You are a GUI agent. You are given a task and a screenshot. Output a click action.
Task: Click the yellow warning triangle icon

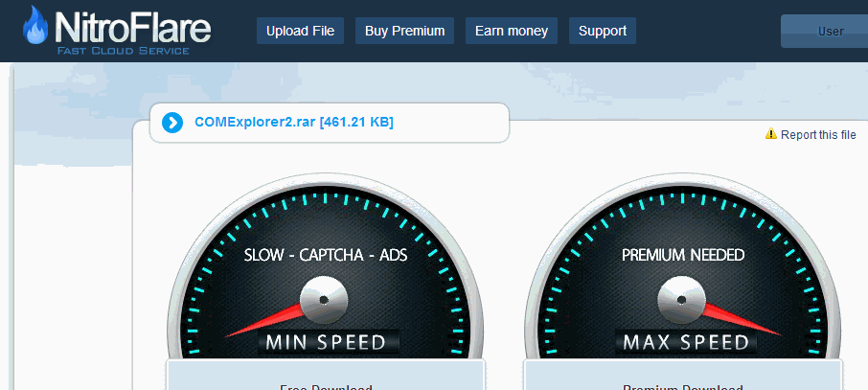(x=770, y=133)
